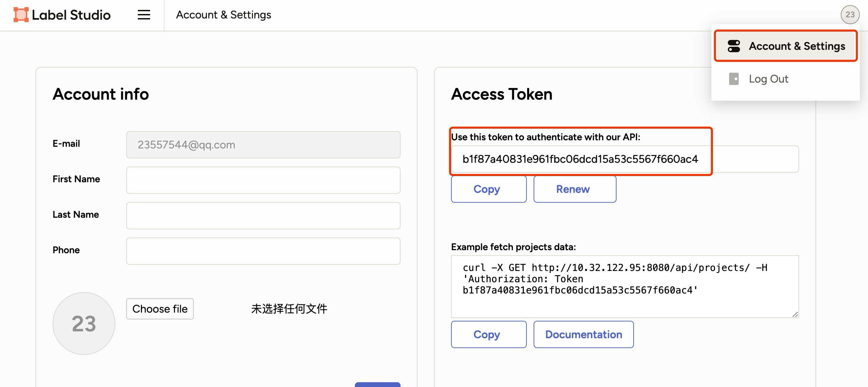Select the access token text field

coord(625,159)
